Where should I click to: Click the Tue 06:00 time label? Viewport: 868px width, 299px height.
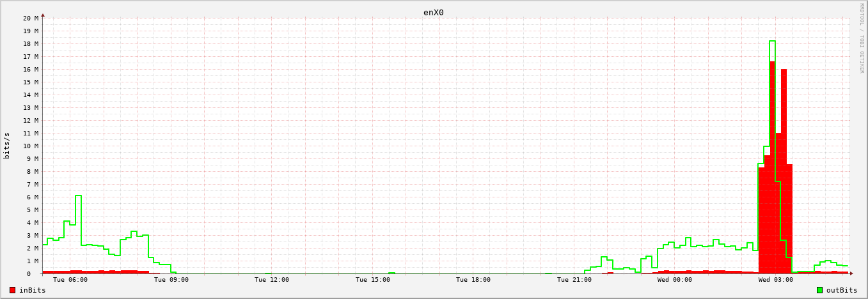[x=70, y=279]
